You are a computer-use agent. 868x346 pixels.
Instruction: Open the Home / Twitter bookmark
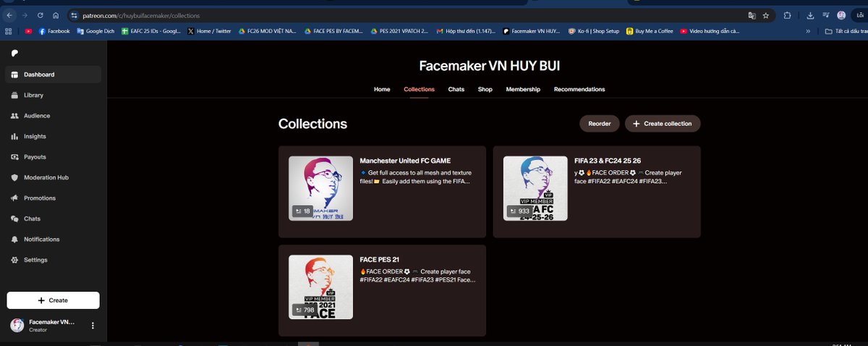[209, 31]
